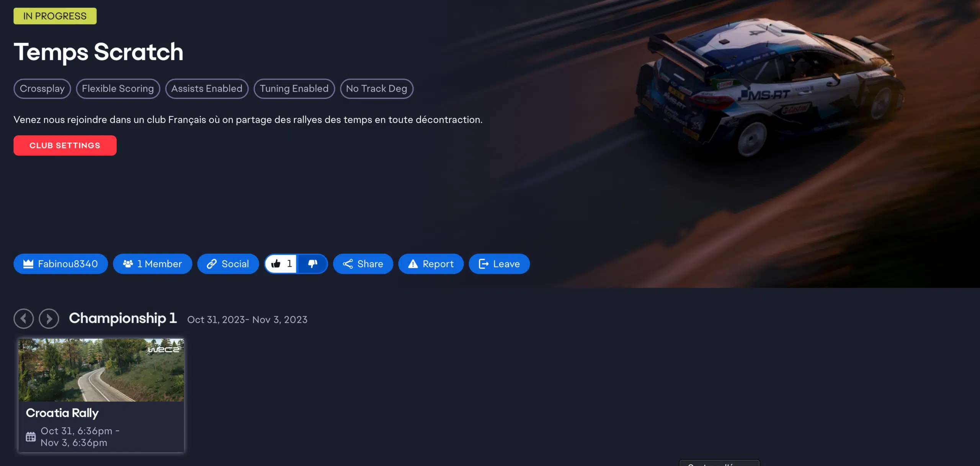The height and width of the screenshot is (466, 980).
Task: Toggle the Assists Enabled tag
Action: tap(207, 89)
